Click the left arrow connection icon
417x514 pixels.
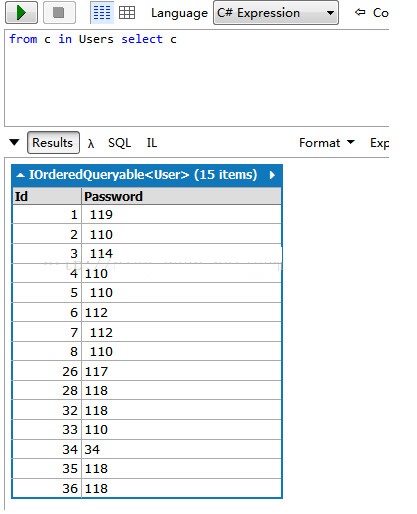coord(360,13)
